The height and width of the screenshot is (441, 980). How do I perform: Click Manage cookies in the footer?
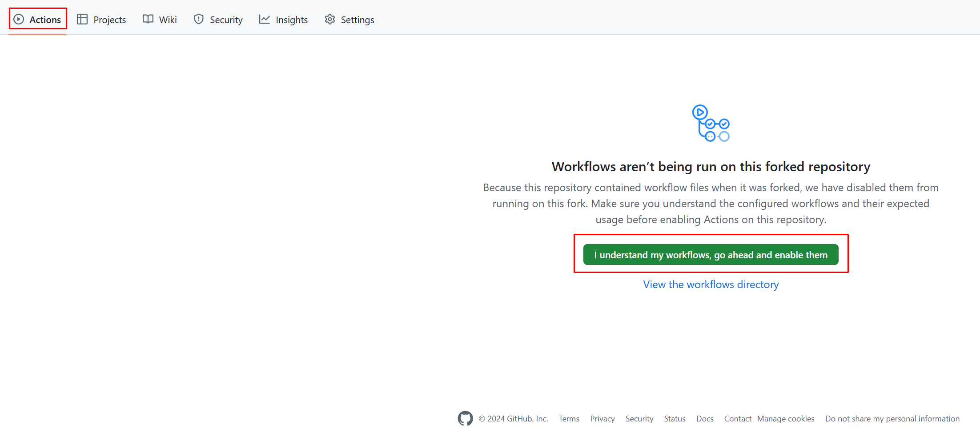[786, 419]
